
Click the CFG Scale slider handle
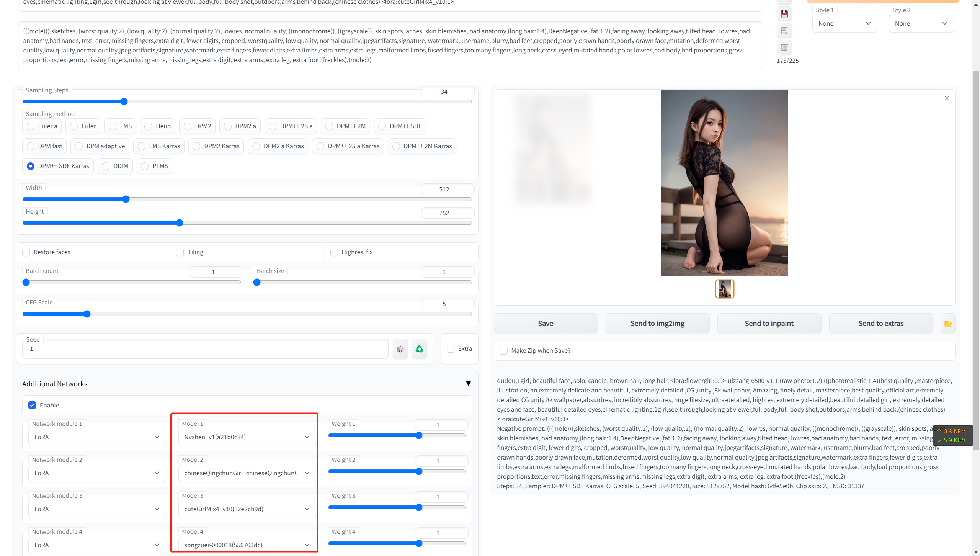pyautogui.click(x=87, y=314)
